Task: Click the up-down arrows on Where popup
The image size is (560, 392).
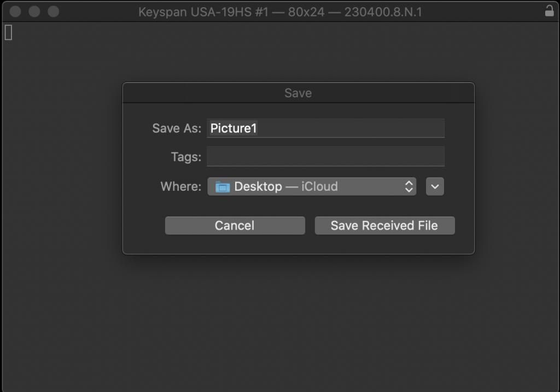Action: tap(409, 186)
